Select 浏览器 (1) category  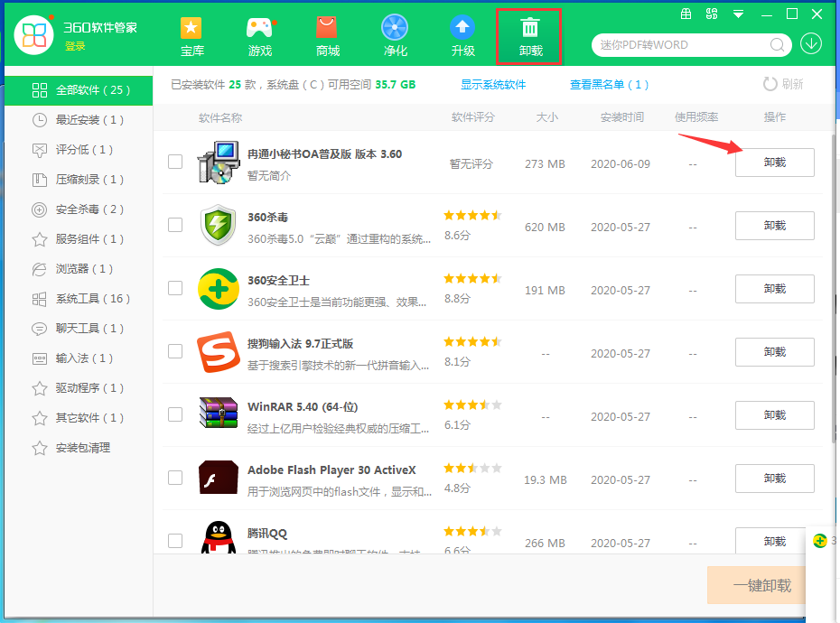coord(79,269)
